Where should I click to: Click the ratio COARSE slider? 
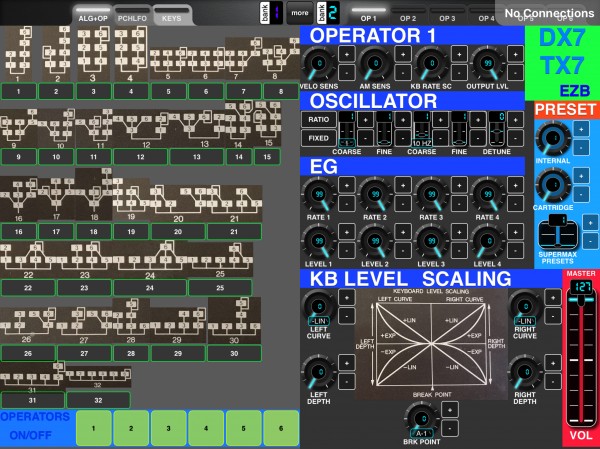click(x=347, y=129)
